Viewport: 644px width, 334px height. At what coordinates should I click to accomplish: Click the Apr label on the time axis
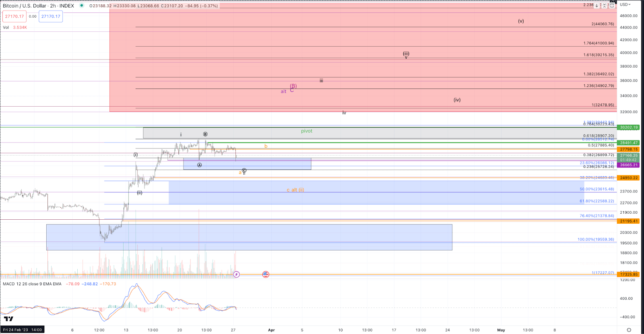pos(271,330)
